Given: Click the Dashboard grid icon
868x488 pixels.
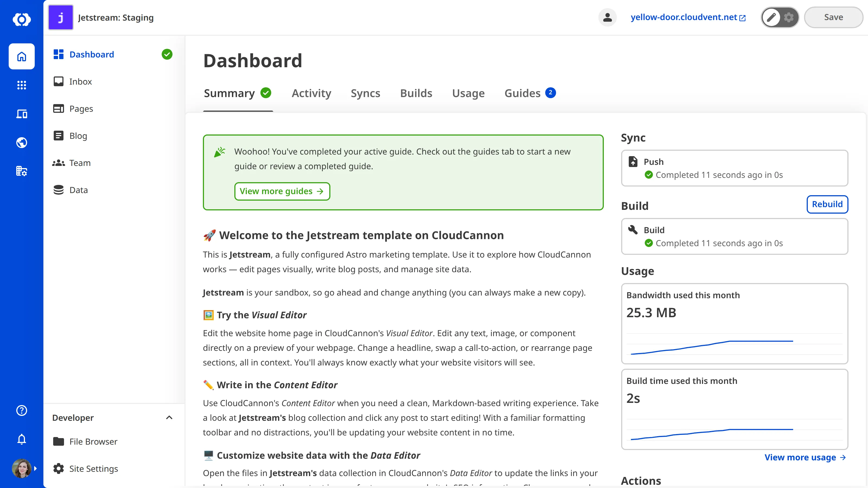Looking at the screenshot, I should [x=58, y=54].
